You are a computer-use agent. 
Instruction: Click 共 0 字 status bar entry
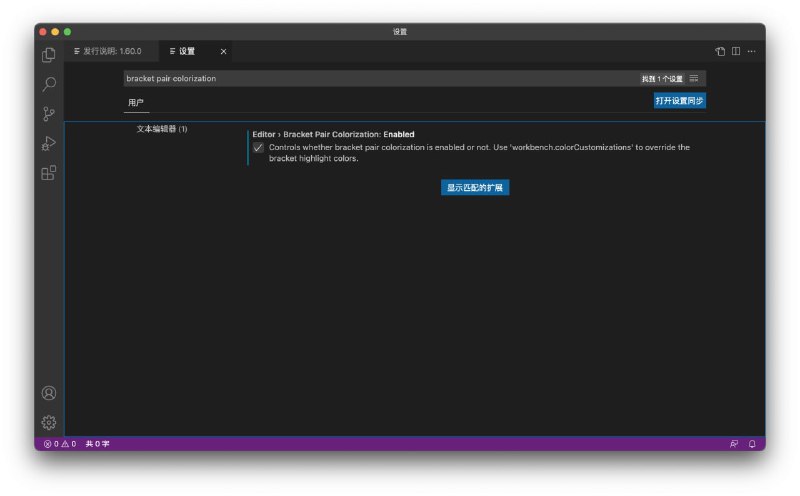point(97,444)
